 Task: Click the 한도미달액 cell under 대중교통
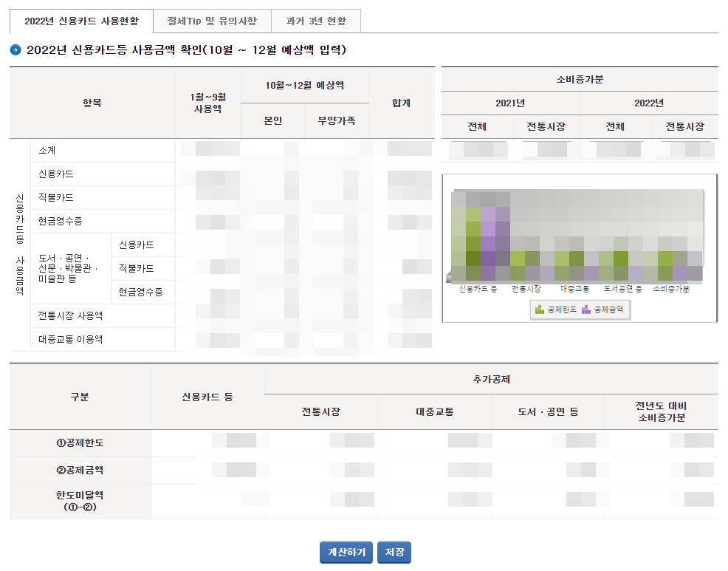coord(433,501)
